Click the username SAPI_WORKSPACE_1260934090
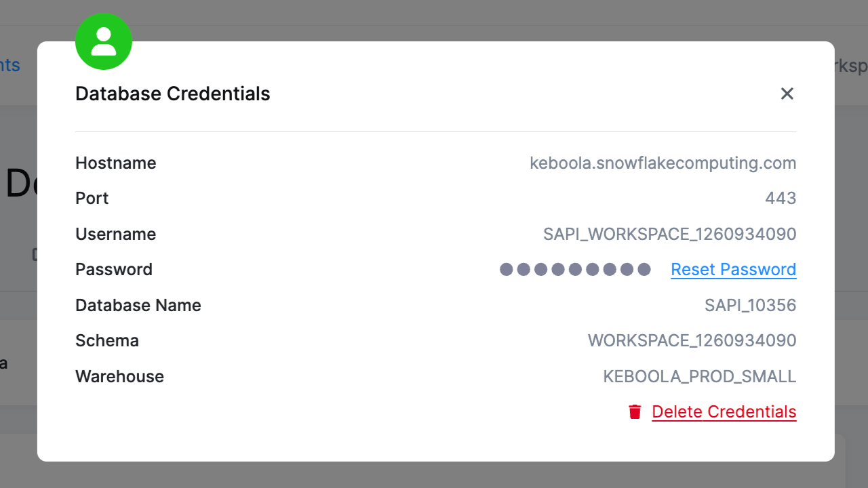The image size is (868, 488). pyautogui.click(x=670, y=234)
